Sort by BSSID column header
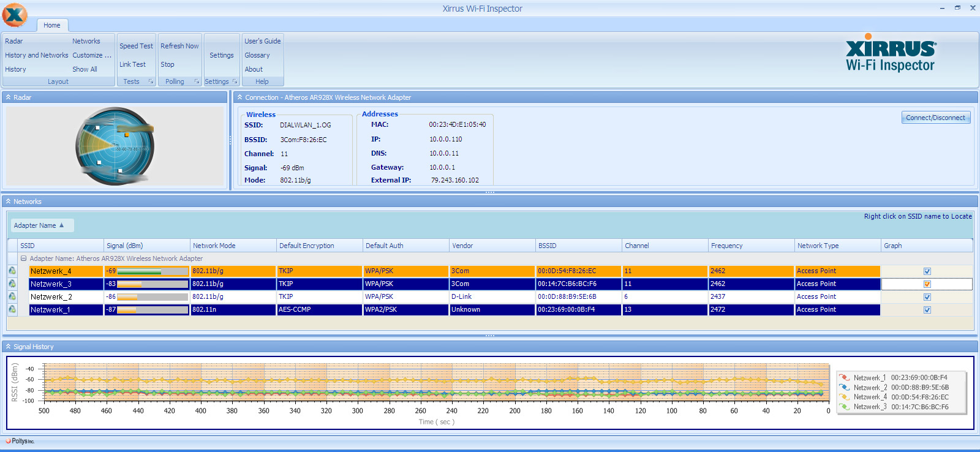Screen dimensions: 980x452 pos(579,246)
